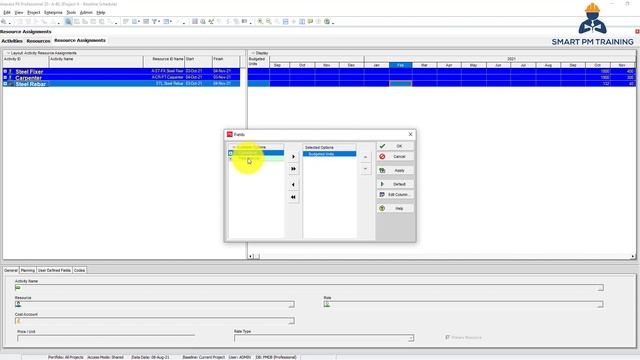The width and height of the screenshot is (640, 360).
Task: Open the Resource field browse button
Action: tap(291, 304)
